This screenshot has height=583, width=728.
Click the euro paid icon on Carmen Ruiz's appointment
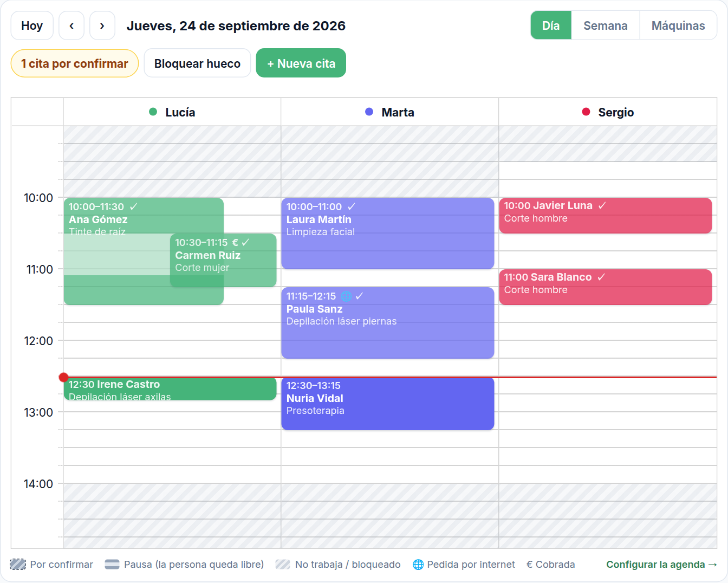(235, 242)
